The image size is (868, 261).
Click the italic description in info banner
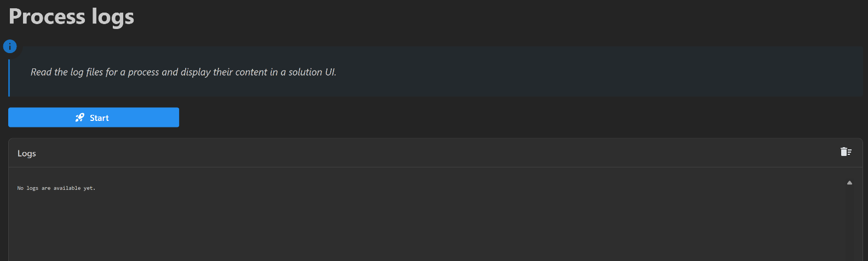(183, 72)
